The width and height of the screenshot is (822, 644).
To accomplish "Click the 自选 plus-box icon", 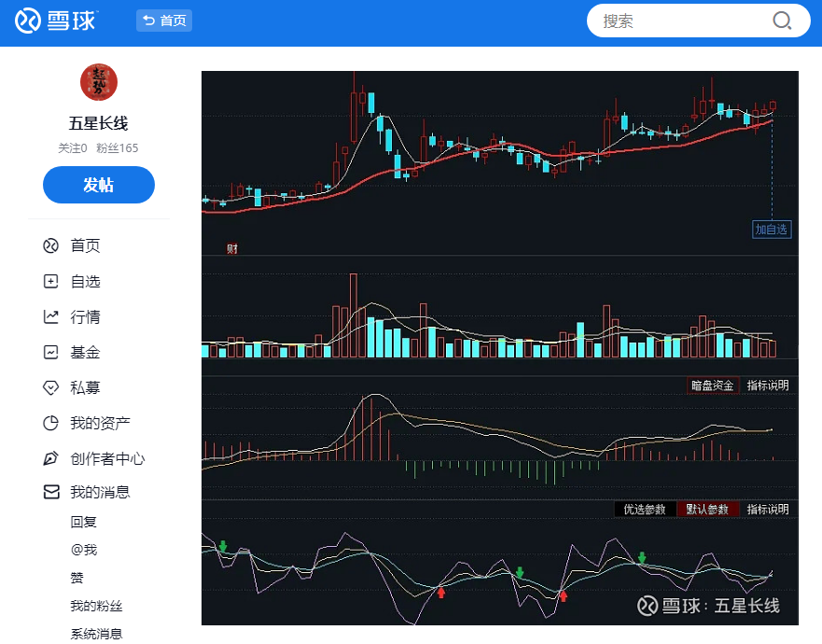I will (x=51, y=282).
